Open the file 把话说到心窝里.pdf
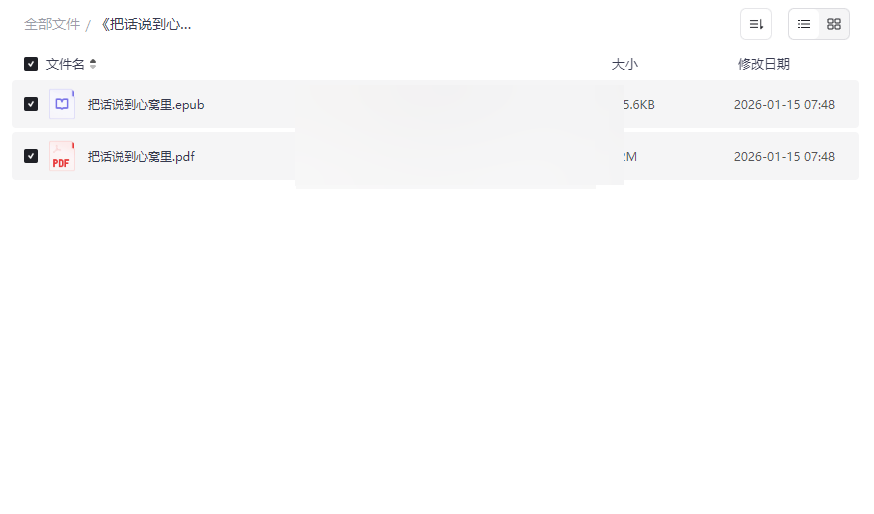 141,156
